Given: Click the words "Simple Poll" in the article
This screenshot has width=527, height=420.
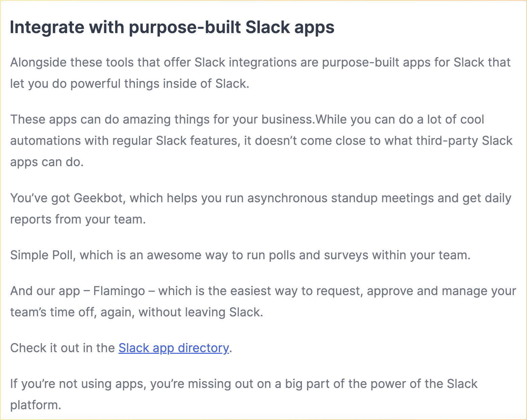Looking at the screenshot, I should [41, 255].
